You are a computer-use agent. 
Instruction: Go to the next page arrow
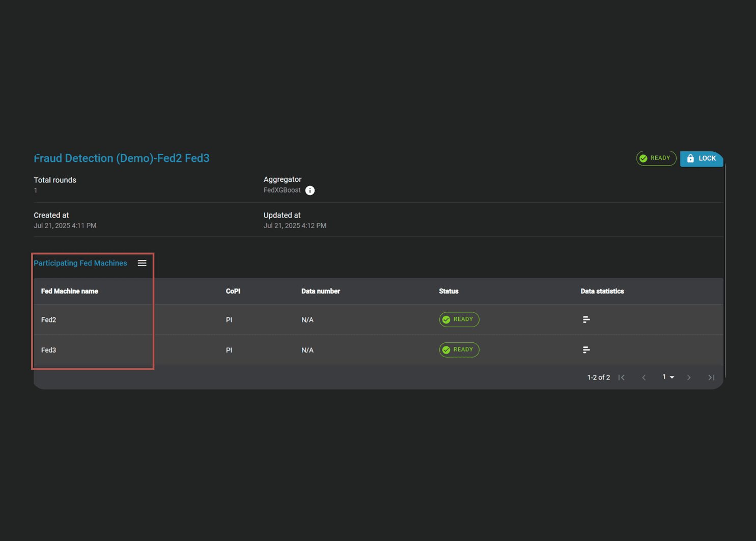click(x=689, y=377)
